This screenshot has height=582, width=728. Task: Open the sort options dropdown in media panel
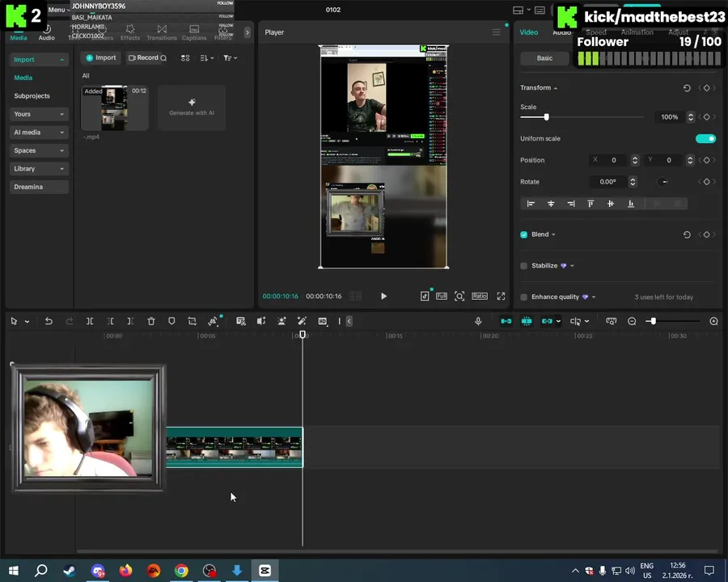pyautogui.click(x=206, y=58)
